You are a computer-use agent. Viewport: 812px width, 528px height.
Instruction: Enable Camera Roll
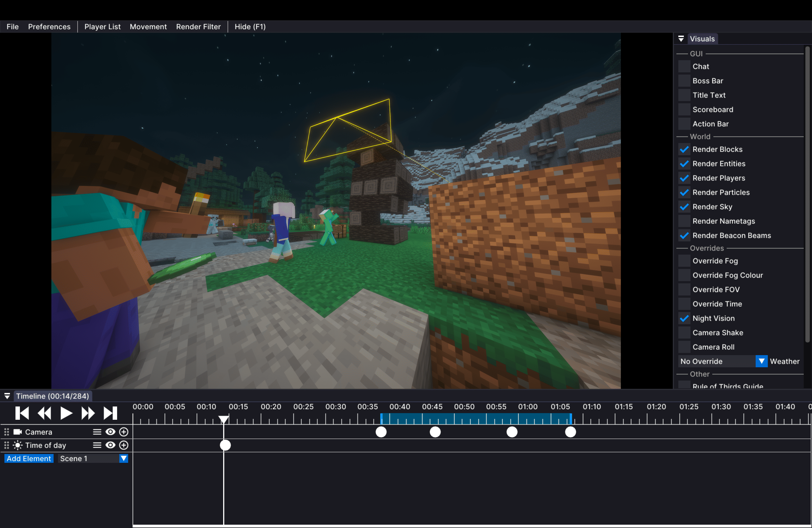pyautogui.click(x=684, y=347)
